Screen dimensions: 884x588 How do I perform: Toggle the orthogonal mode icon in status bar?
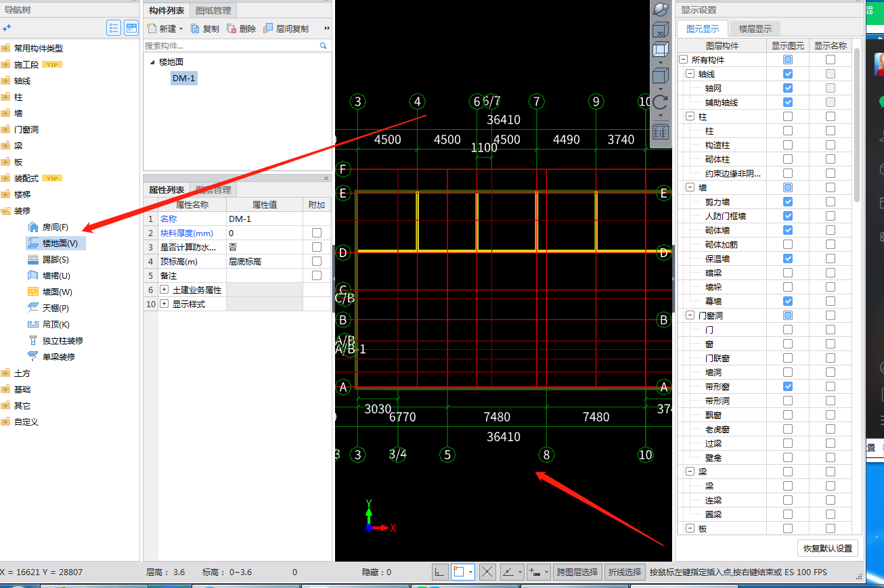tap(439, 572)
